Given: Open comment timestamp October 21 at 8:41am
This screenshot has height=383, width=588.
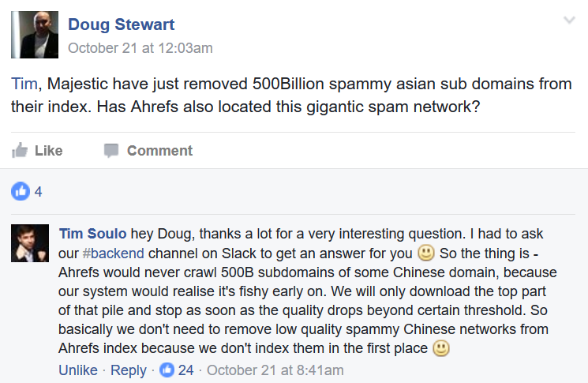Looking at the screenshot, I should point(275,370).
